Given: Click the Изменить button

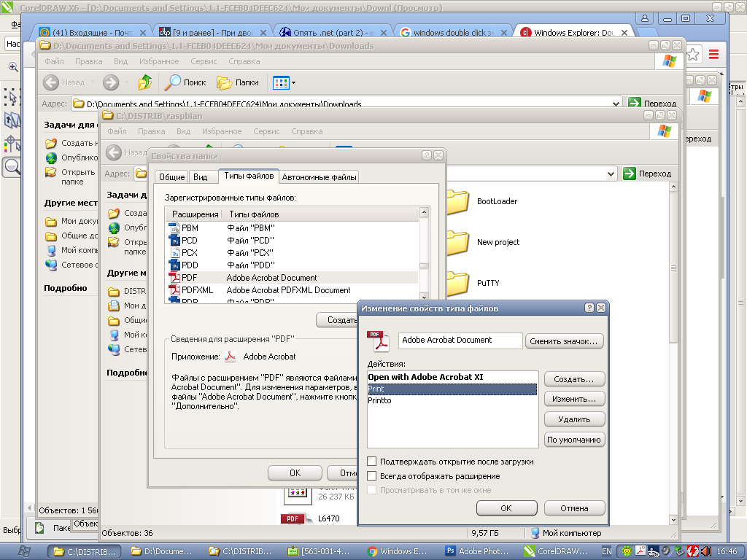Looking at the screenshot, I should click(574, 399).
